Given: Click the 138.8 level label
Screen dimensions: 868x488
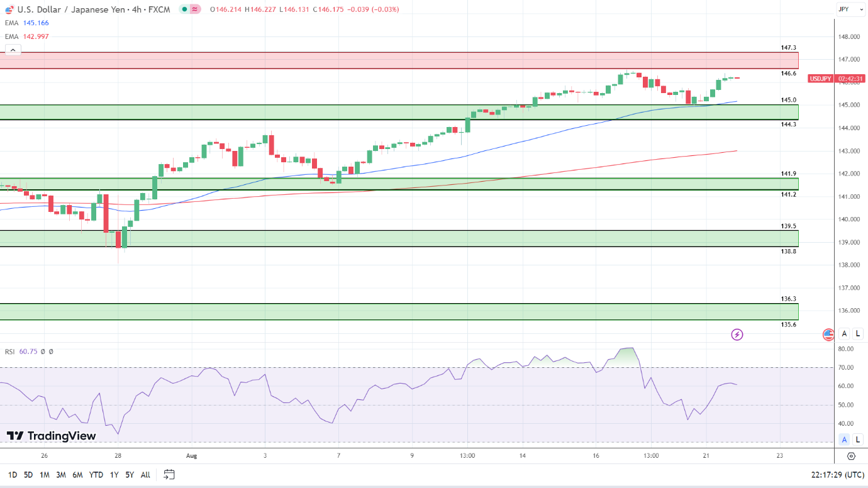Looking at the screenshot, I should click(789, 251).
